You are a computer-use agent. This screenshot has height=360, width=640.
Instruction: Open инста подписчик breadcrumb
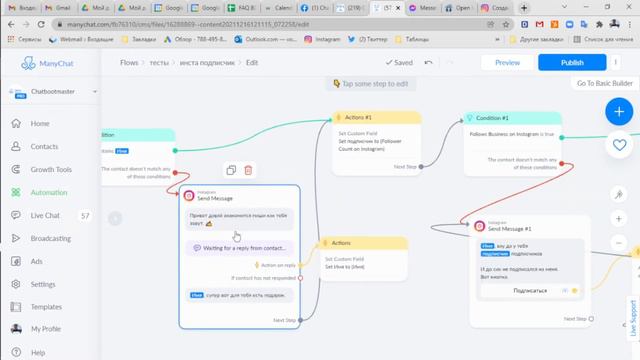[x=207, y=62]
